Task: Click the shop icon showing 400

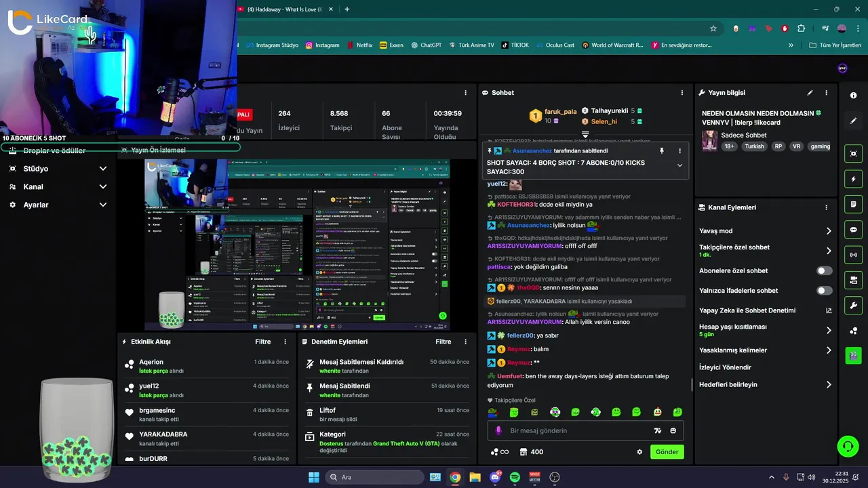Action: coord(532,452)
